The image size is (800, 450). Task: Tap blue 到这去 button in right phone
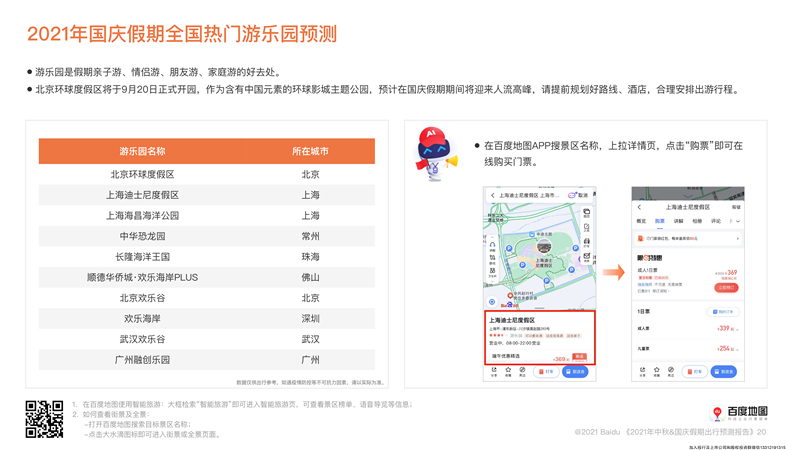tap(724, 371)
